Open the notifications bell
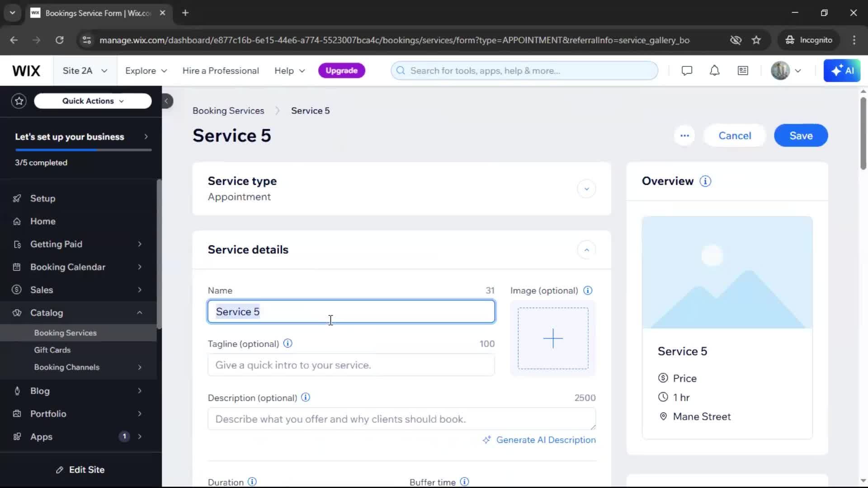The width and height of the screenshot is (868, 488). click(x=714, y=71)
